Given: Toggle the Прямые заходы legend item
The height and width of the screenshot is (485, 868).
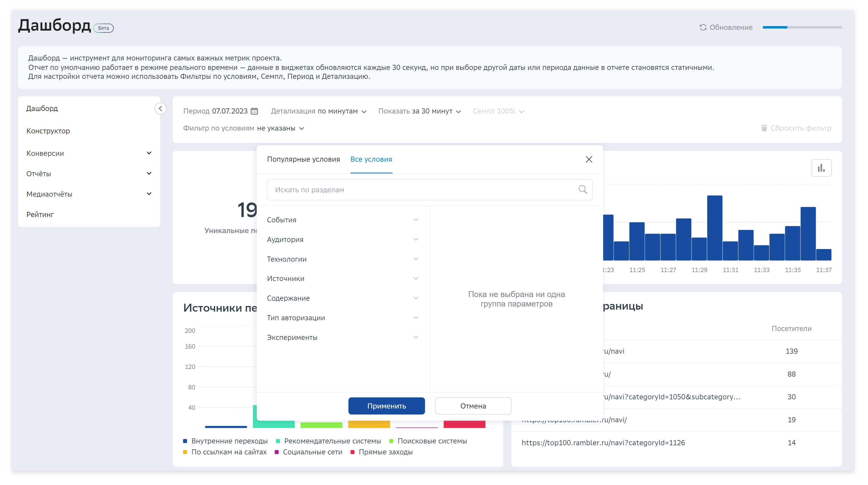Looking at the screenshot, I should tap(385, 452).
